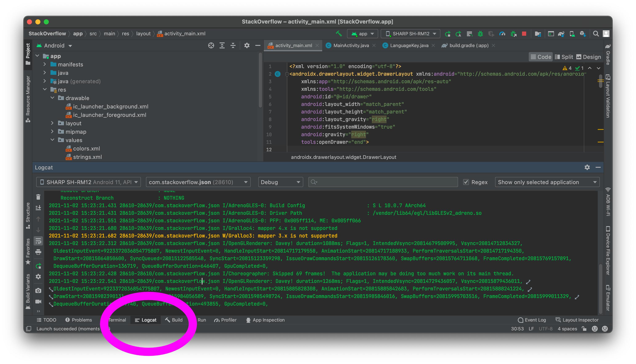The width and height of the screenshot is (636, 364).
Task: Click the Sync Project with Gradle icon
Action: tap(561, 34)
